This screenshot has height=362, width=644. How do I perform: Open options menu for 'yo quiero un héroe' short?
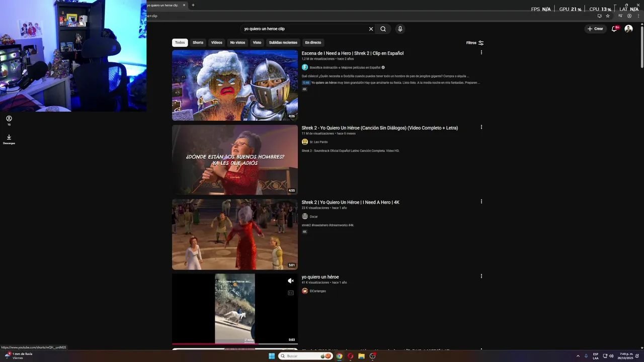pyautogui.click(x=481, y=276)
